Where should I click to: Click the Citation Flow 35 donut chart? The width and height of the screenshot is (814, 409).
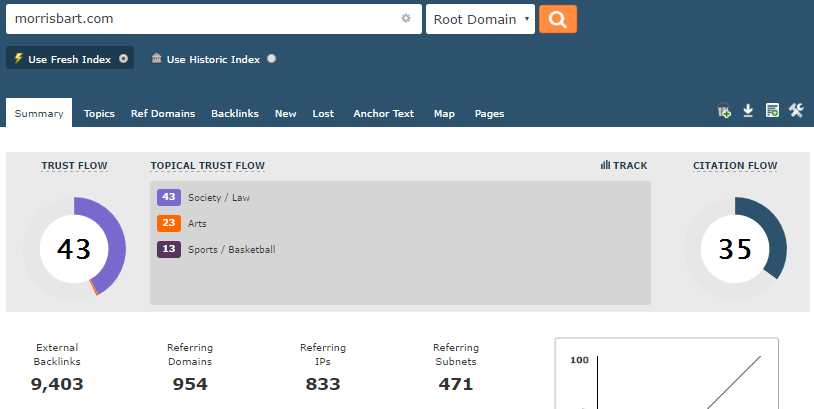tap(735, 249)
